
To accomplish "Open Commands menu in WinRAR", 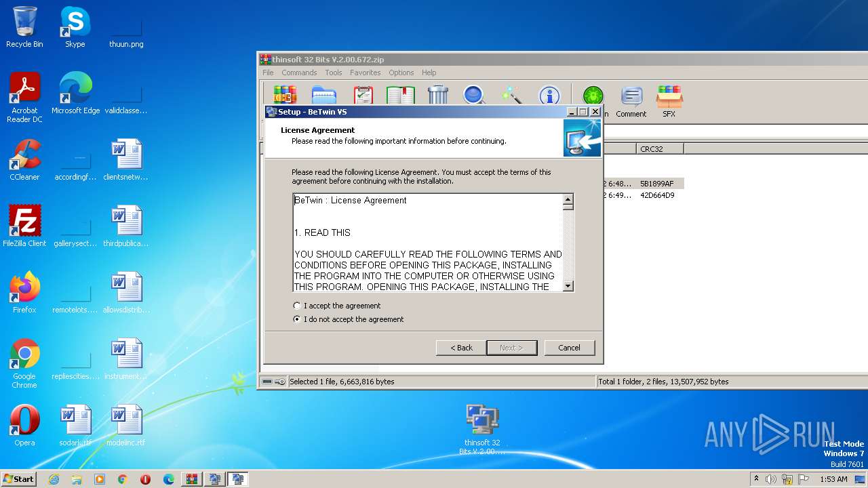I will click(299, 73).
